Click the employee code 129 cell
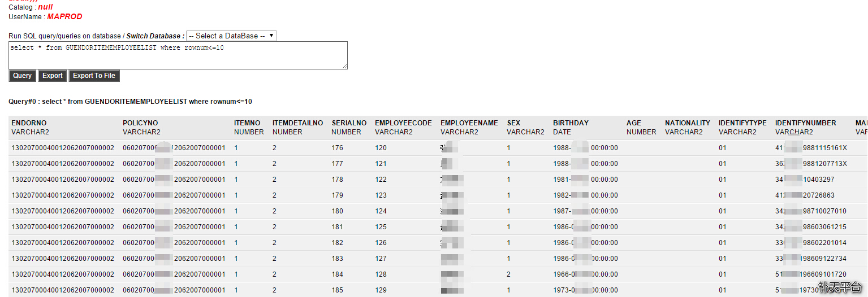The height and width of the screenshot is (297, 868). pyautogui.click(x=381, y=290)
